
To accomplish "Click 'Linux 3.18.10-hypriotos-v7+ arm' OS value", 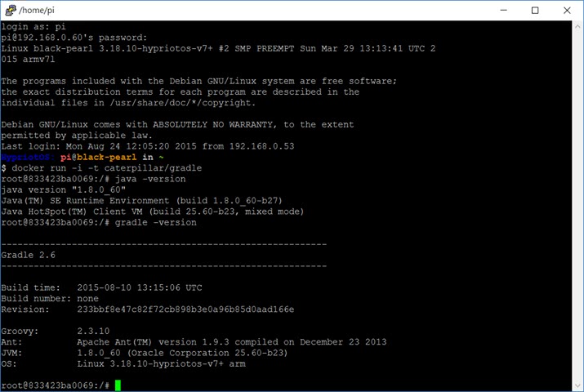I will pyautogui.click(x=161, y=363).
